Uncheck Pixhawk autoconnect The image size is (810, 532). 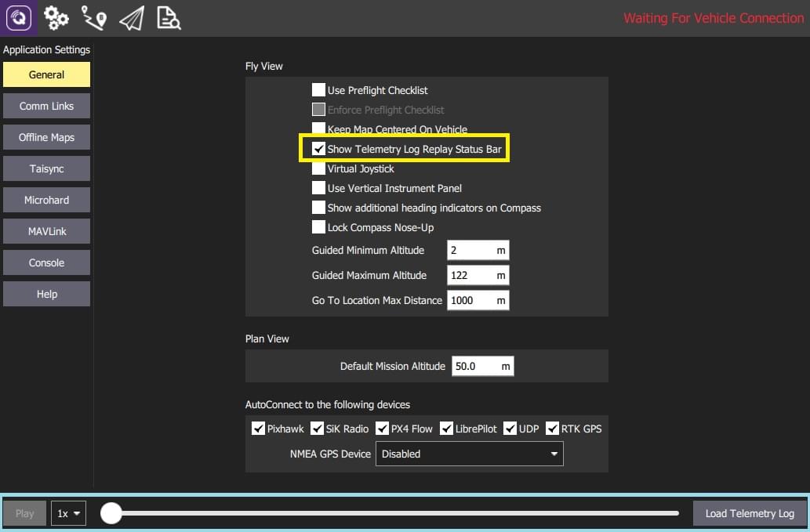coord(259,429)
